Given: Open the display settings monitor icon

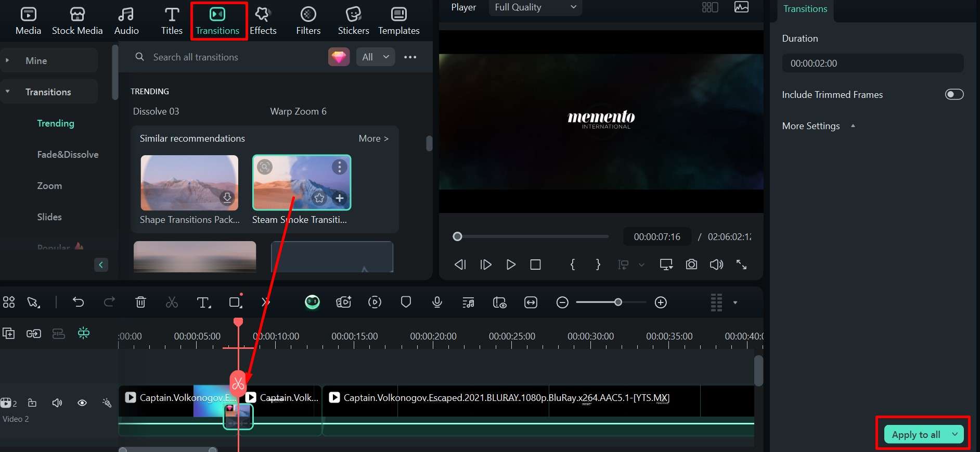Looking at the screenshot, I should [x=666, y=265].
